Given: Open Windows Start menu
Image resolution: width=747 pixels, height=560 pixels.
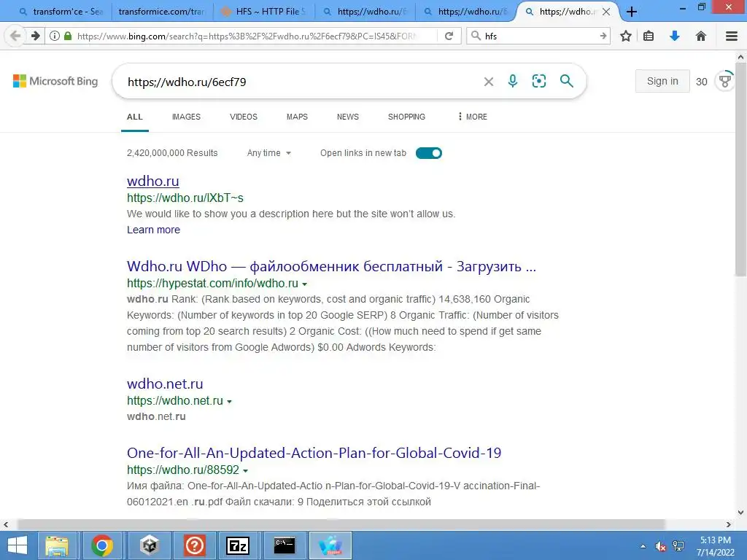Looking at the screenshot, I should click(x=18, y=545).
